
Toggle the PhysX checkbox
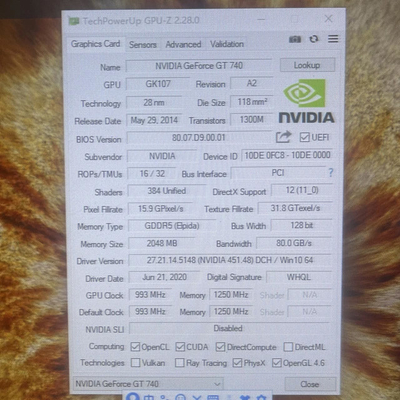237,363
